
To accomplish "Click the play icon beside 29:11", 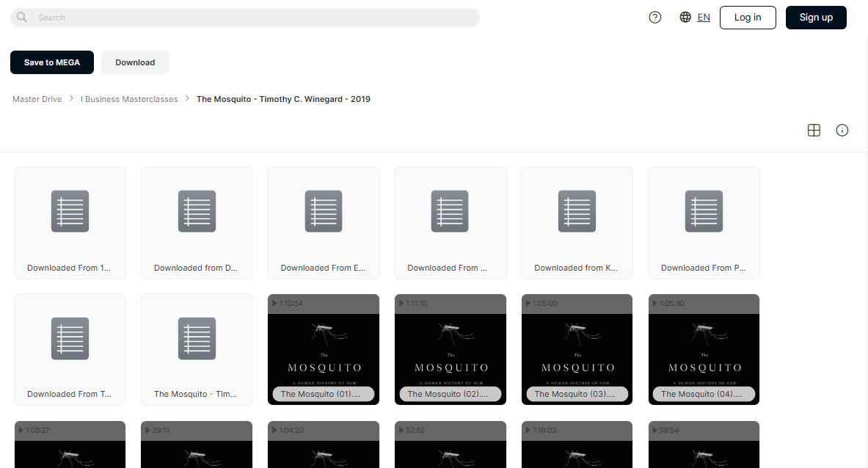I will point(147,430).
